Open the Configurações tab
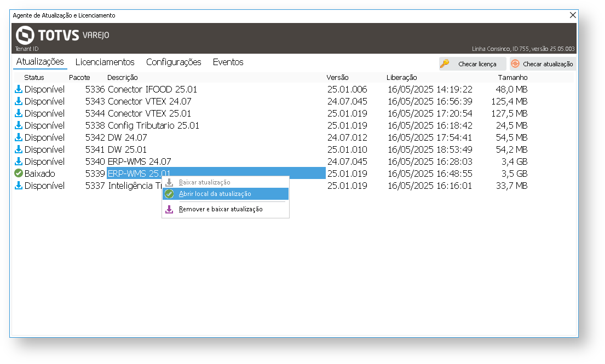Screen dimensions: 605x364 [x=174, y=62]
